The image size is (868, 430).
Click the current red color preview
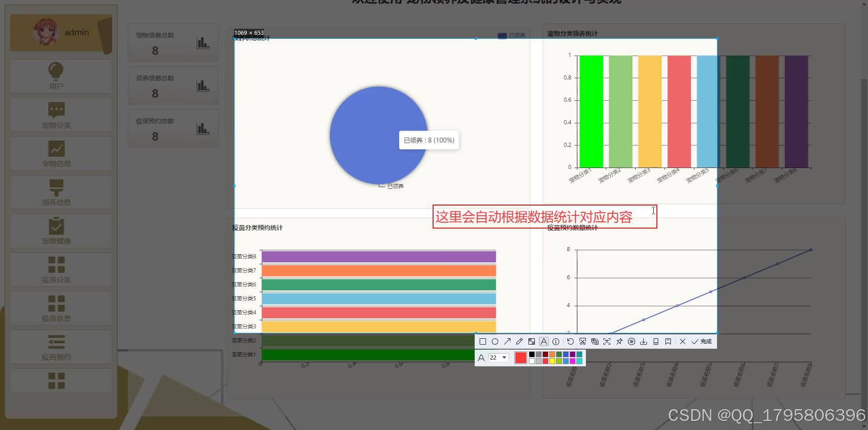tap(521, 357)
